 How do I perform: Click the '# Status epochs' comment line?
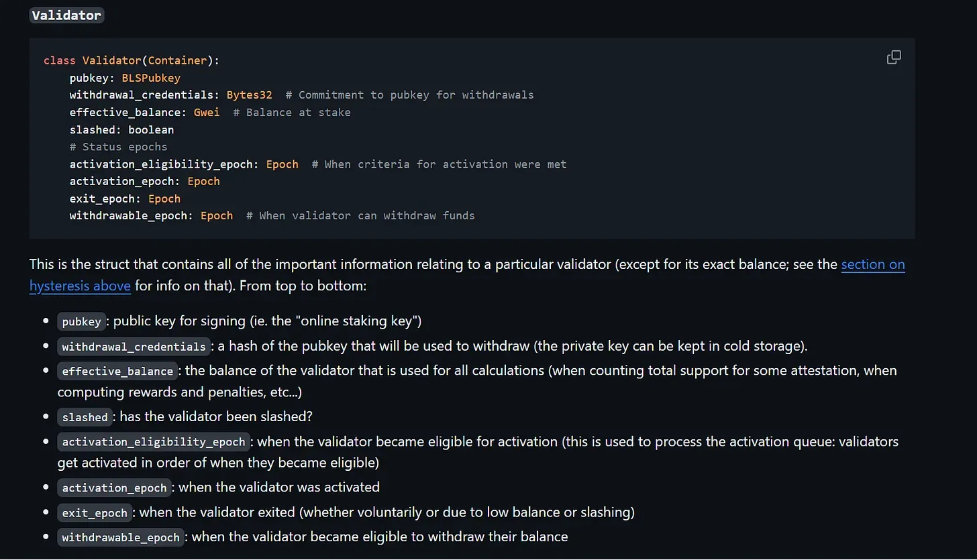(118, 147)
